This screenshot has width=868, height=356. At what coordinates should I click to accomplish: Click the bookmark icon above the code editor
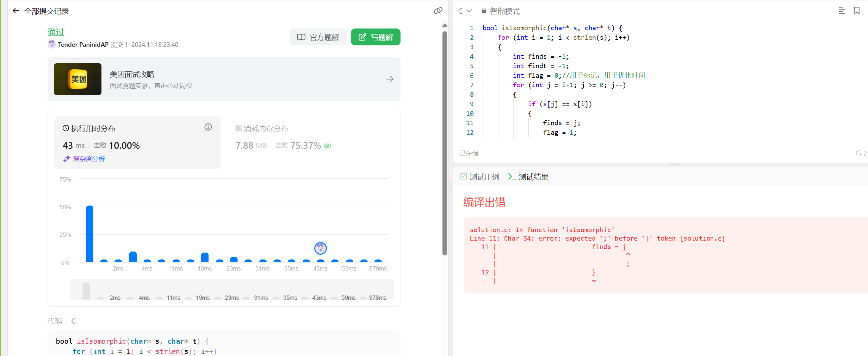pos(857,11)
